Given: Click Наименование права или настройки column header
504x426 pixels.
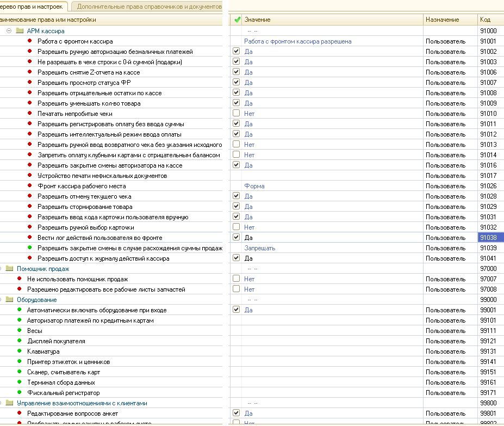Looking at the screenshot, I should click(111, 20).
